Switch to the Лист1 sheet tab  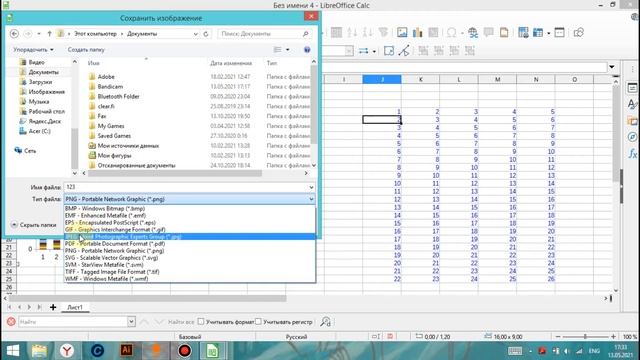click(75, 307)
